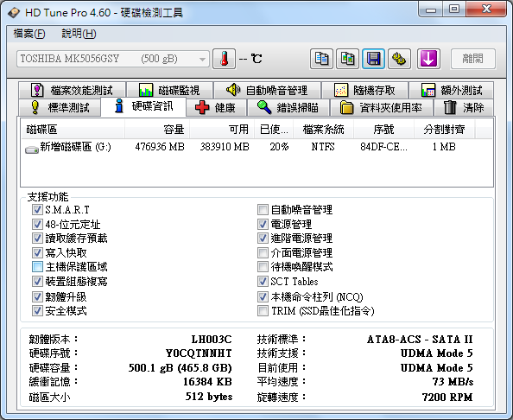
Task: Click the firmware version value LH003C
Action: coord(212,339)
